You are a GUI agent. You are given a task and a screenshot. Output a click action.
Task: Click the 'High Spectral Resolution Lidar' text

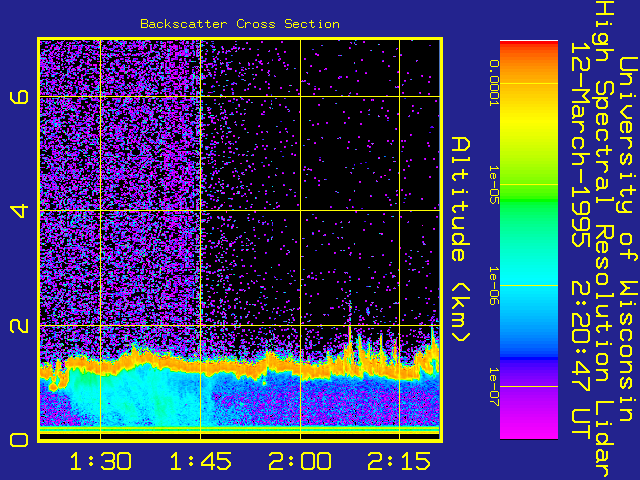click(x=604, y=240)
